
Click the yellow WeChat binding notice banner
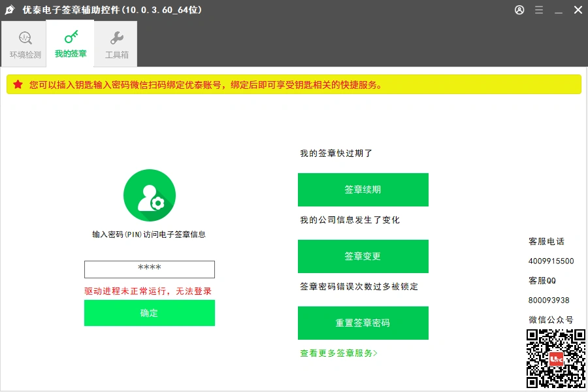click(x=294, y=85)
